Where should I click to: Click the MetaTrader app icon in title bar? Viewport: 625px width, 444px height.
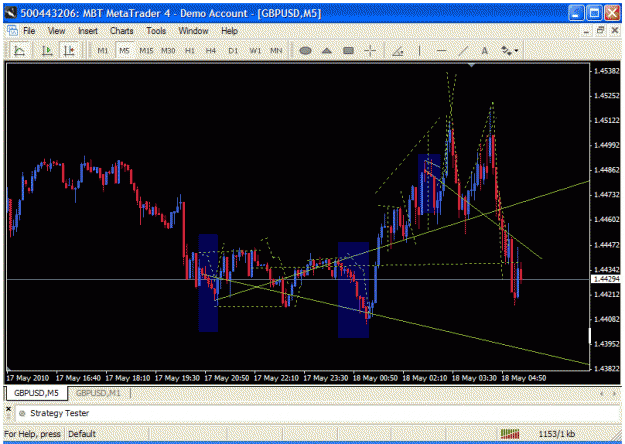tap(11, 13)
